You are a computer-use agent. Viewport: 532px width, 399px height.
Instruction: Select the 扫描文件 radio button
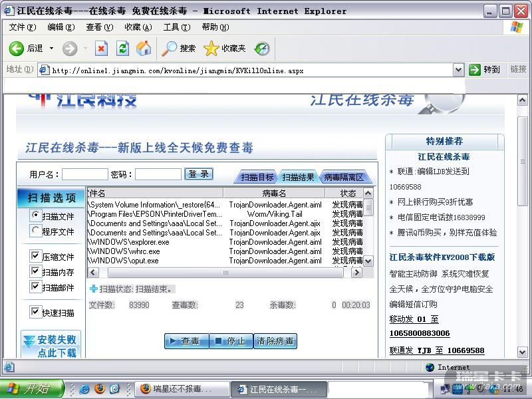coord(35,215)
